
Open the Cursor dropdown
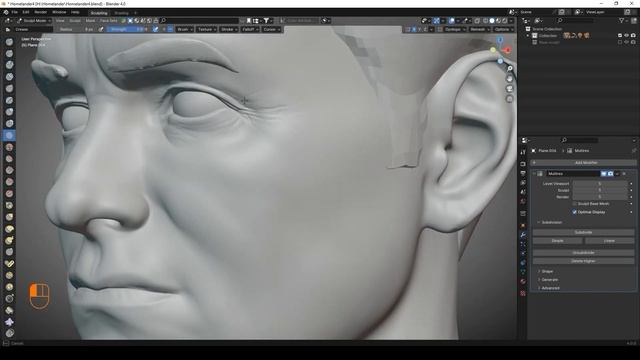[x=271, y=29]
